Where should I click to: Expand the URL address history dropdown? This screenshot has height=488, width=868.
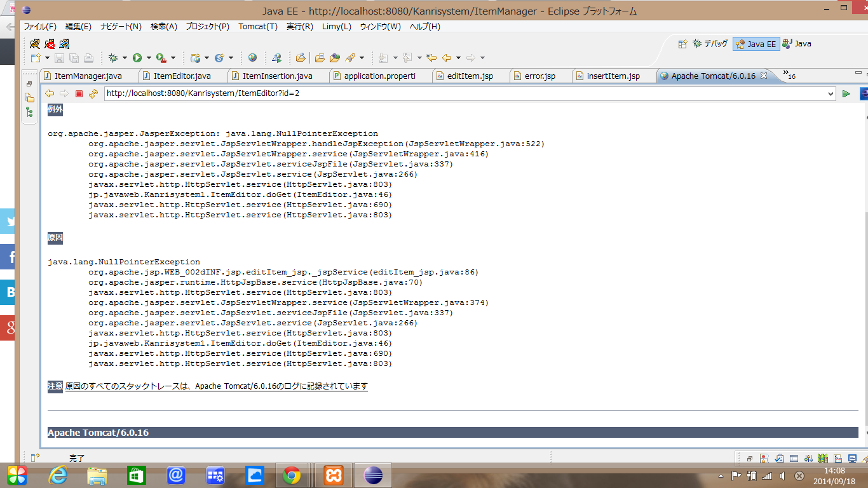(831, 94)
